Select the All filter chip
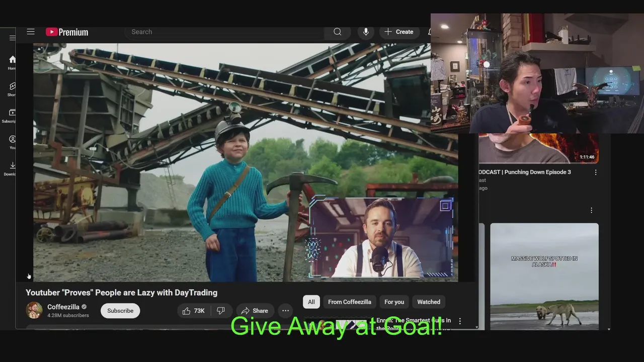Image resolution: width=644 pixels, height=362 pixels. [x=311, y=302]
